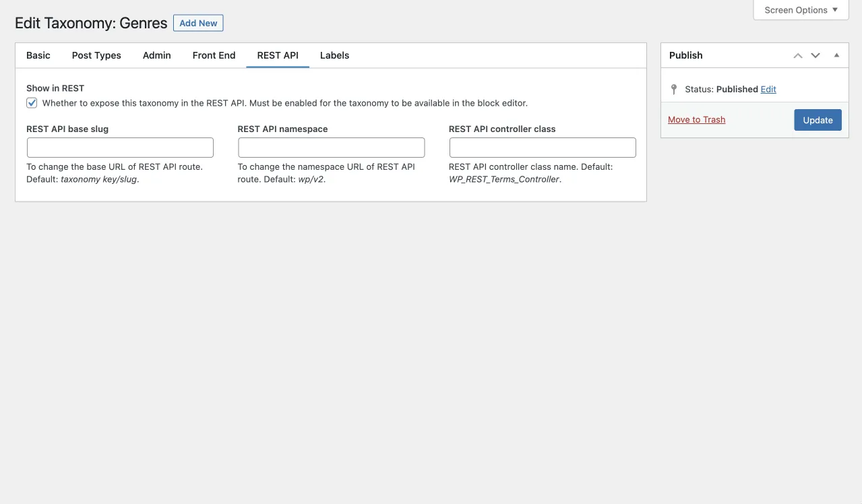
Task: Collapse the Publish panel with triangle toggle
Action: click(836, 55)
